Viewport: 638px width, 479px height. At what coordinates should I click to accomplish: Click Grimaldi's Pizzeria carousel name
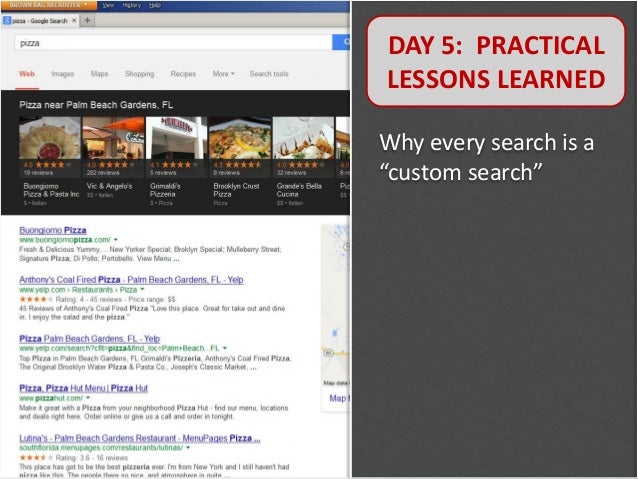[x=165, y=190]
